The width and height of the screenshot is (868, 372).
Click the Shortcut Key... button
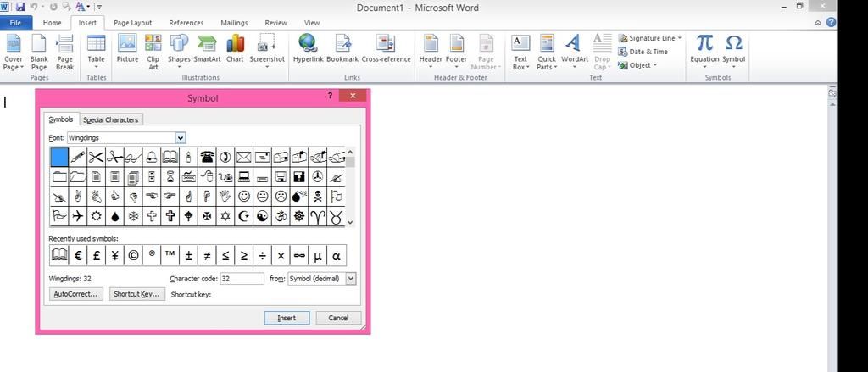pos(136,294)
